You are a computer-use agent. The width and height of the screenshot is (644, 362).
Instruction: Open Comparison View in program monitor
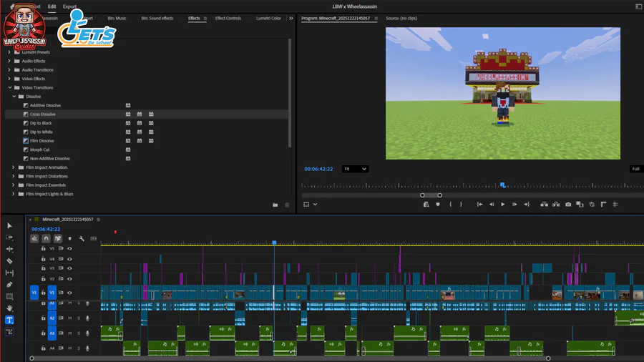click(580, 205)
